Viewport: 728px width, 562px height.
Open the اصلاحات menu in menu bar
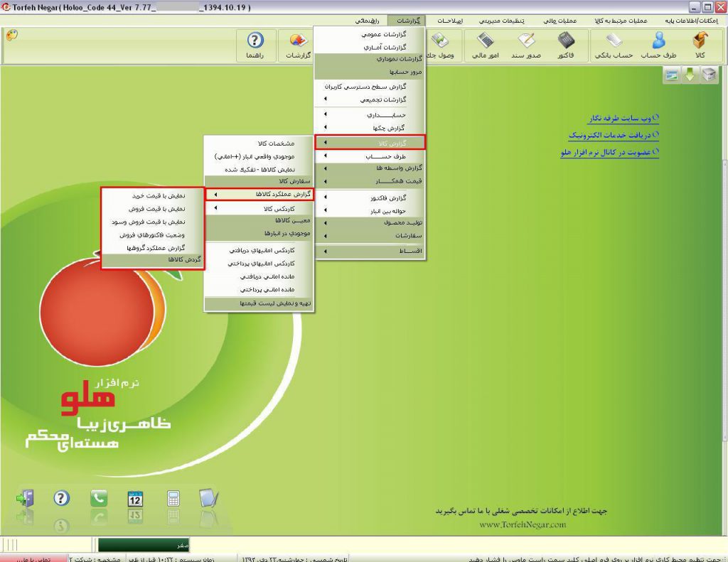click(450, 21)
